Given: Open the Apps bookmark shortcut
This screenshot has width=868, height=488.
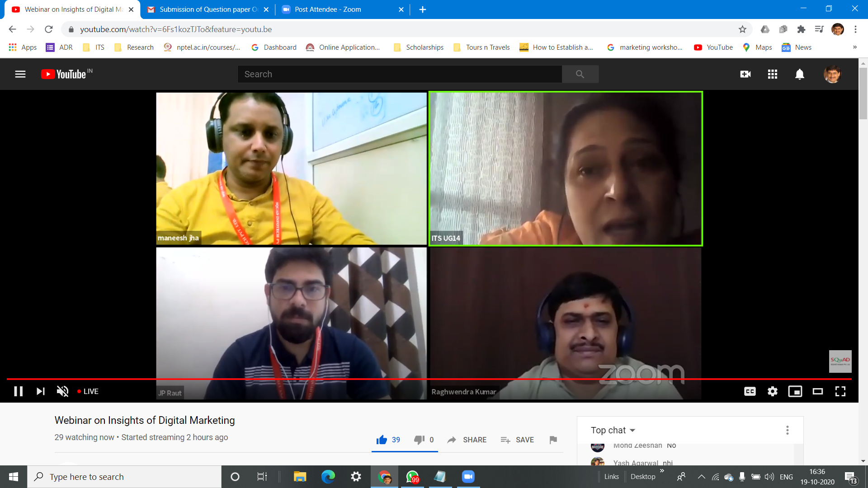Looking at the screenshot, I should [23, 47].
